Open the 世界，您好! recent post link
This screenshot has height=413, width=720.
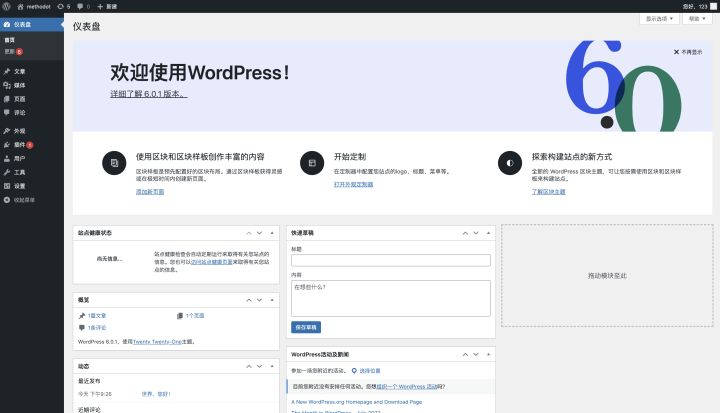pos(156,394)
